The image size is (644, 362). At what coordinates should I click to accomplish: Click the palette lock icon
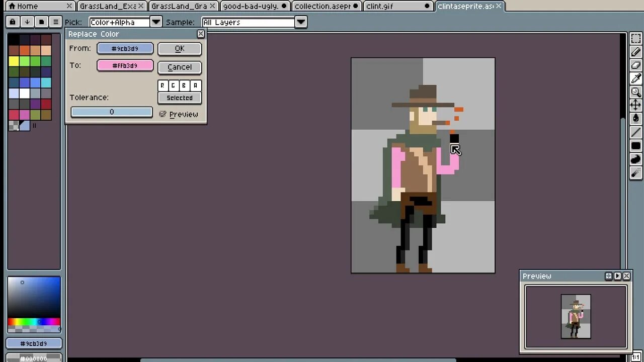13,22
